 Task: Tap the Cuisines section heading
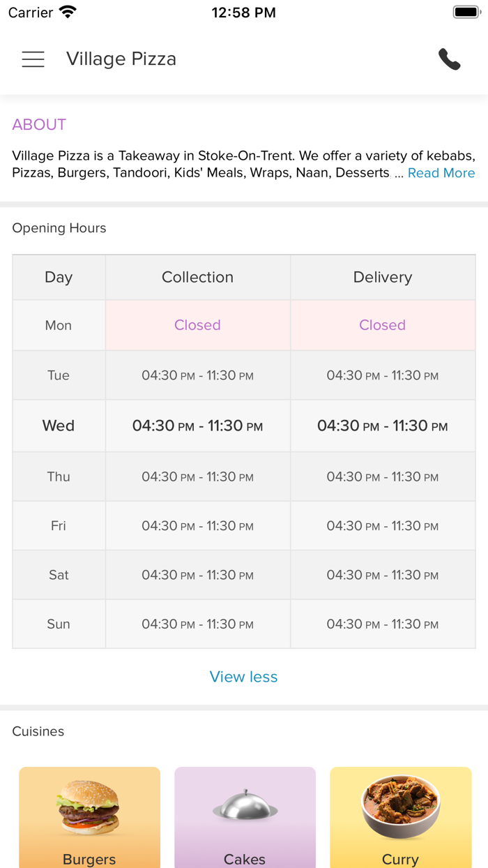(x=38, y=731)
